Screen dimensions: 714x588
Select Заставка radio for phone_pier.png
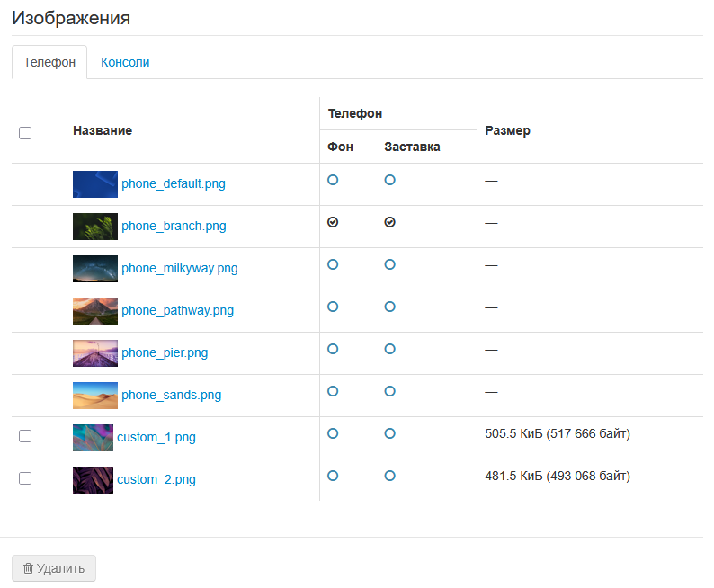389,349
